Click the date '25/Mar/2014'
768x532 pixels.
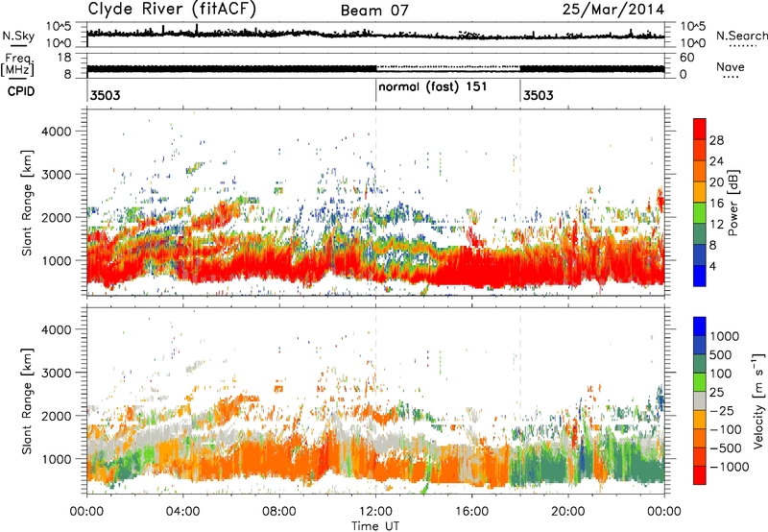(x=613, y=10)
